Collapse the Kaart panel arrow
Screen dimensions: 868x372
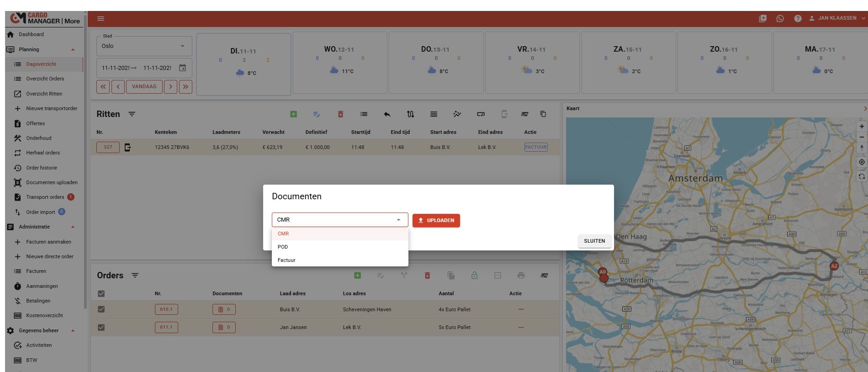[865, 108]
